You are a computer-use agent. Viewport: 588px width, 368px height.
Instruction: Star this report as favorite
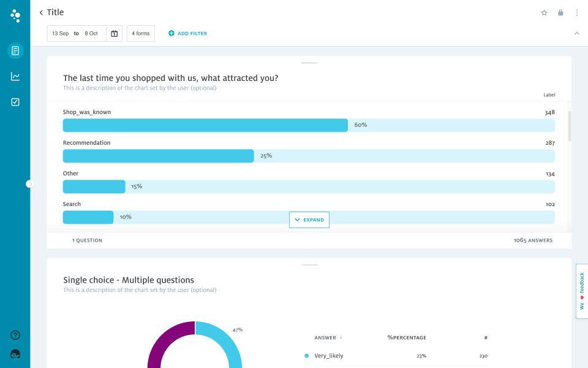pyautogui.click(x=544, y=13)
